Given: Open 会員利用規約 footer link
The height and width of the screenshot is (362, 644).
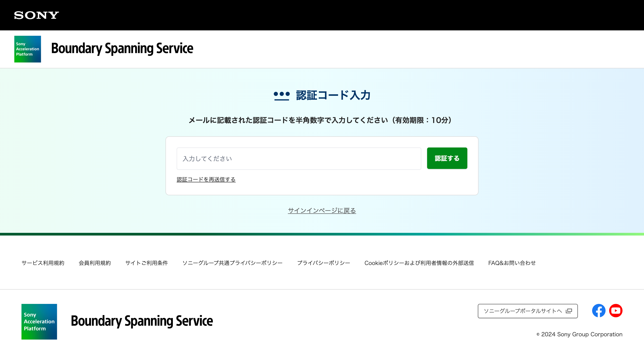Looking at the screenshot, I should 95,263.
